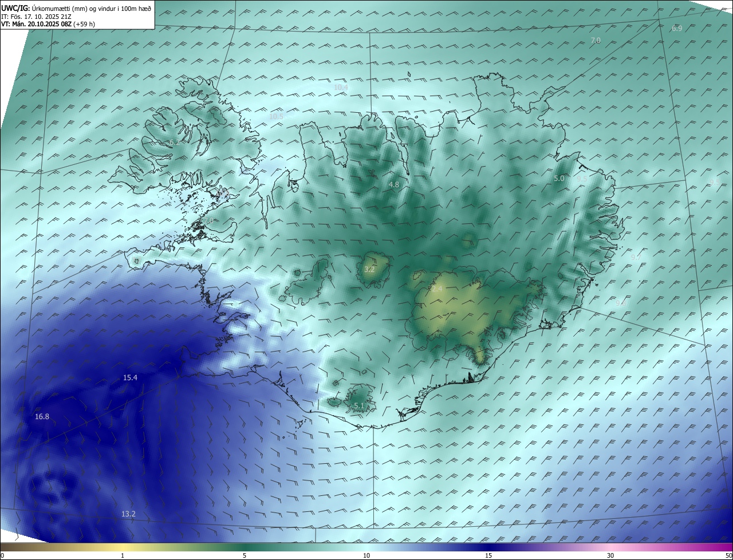Click the 16.8 value label
Image resolution: width=733 pixels, height=560 pixels.
[x=42, y=417]
